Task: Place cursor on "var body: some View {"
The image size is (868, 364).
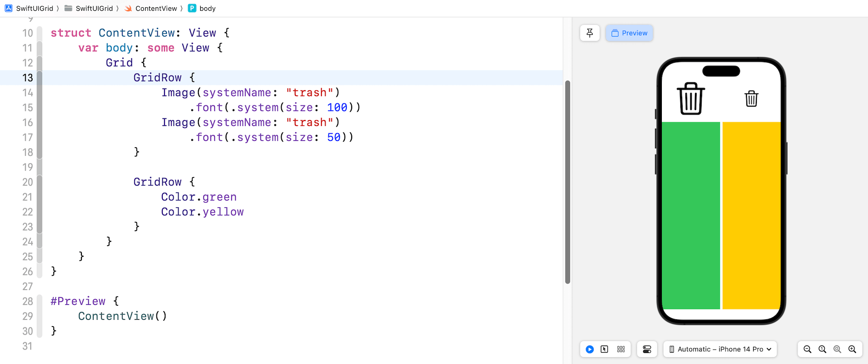Action: (x=151, y=48)
